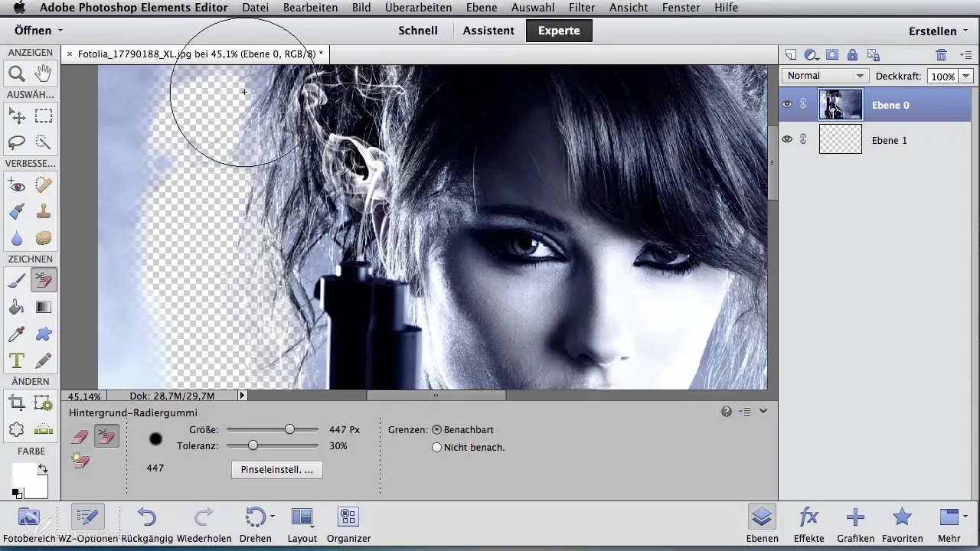The height and width of the screenshot is (551, 980).
Task: Select the Clone Stamp tool
Action: pyautogui.click(x=44, y=211)
